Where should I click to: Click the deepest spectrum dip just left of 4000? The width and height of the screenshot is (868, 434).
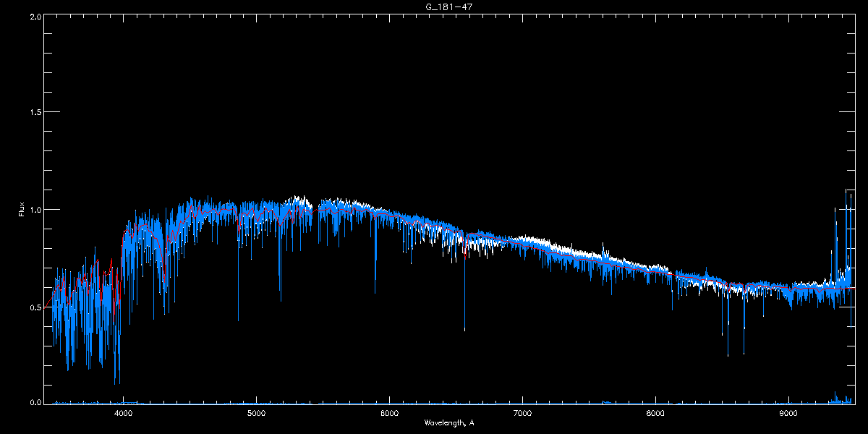(x=115, y=383)
